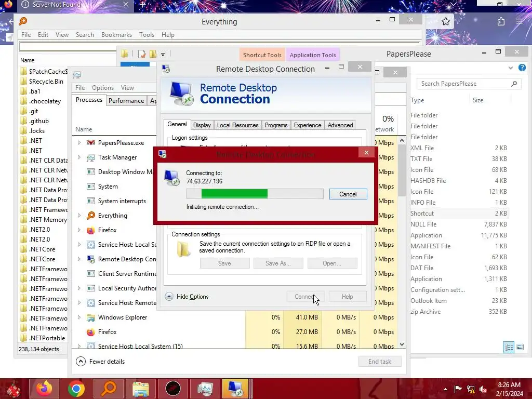Collapse Task Manager with Fewer details
Viewport: 532px width, 399px height.
pos(100,362)
